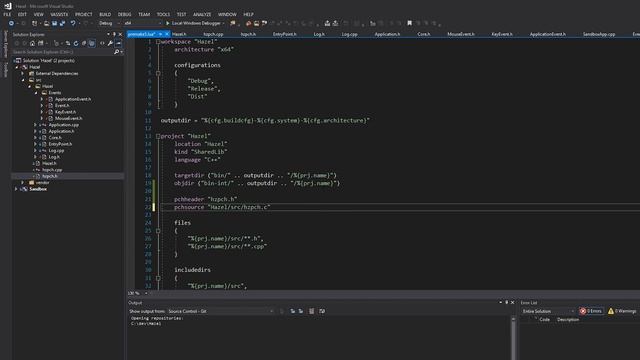Image resolution: width=640 pixels, height=360 pixels.
Task: Close the Solution Explorer panel
Action: coord(120,34)
